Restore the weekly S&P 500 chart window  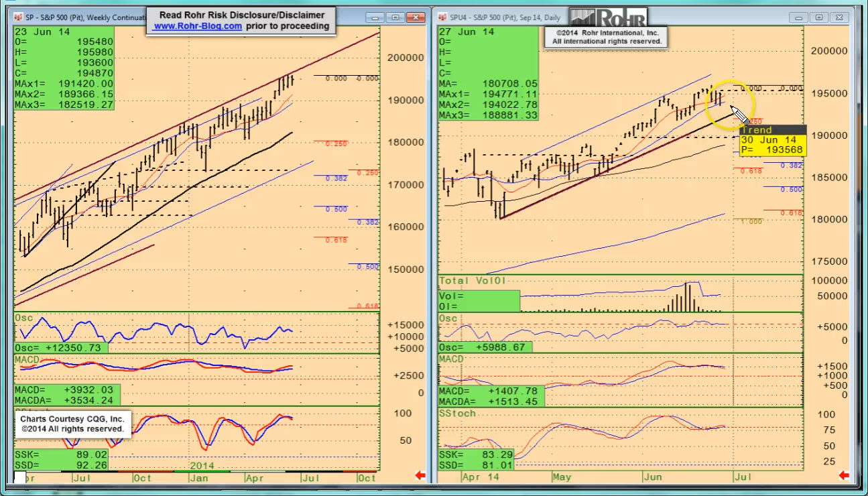395,17
